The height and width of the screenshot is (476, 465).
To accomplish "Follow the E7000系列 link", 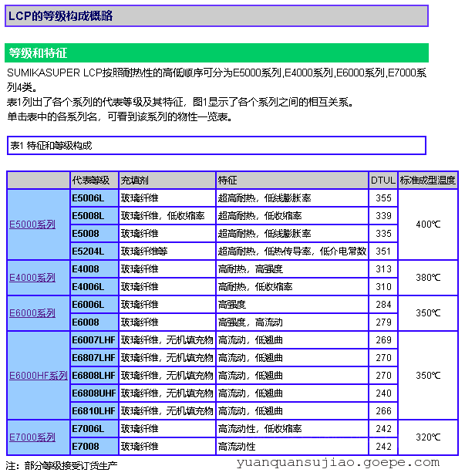I will click(x=32, y=437).
